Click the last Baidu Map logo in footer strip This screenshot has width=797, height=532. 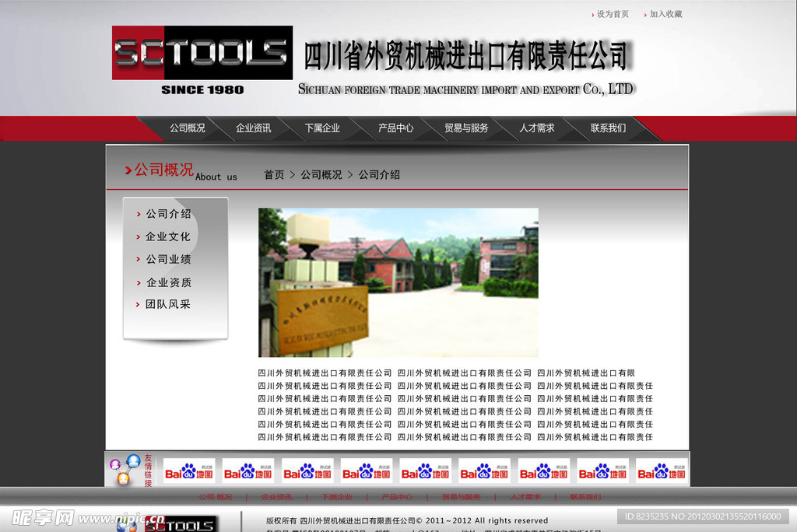point(661,470)
